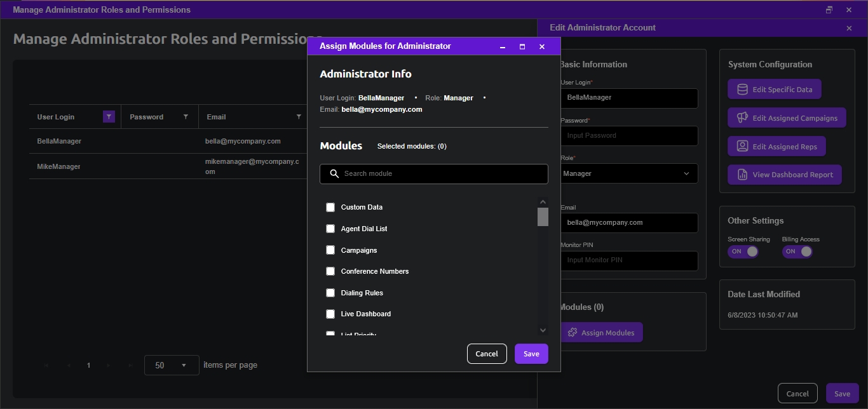Select the BellaManager row
Image resolution: width=868 pixels, height=409 pixels.
click(168, 141)
